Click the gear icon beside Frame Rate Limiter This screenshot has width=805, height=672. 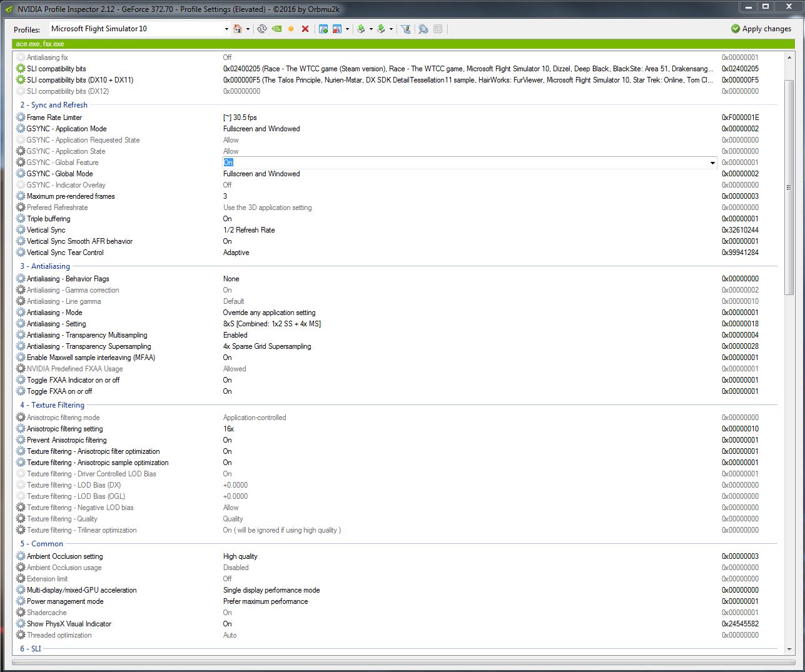click(x=21, y=118)
